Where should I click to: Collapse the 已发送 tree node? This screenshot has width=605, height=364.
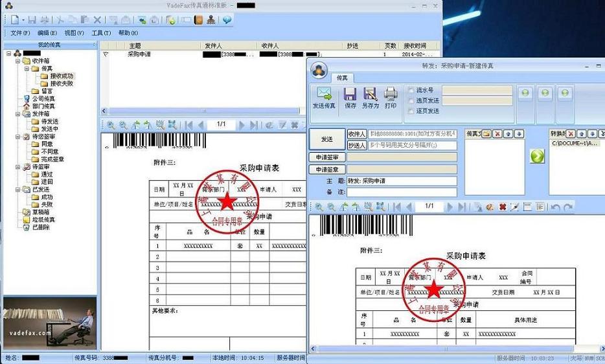[17, 190]
